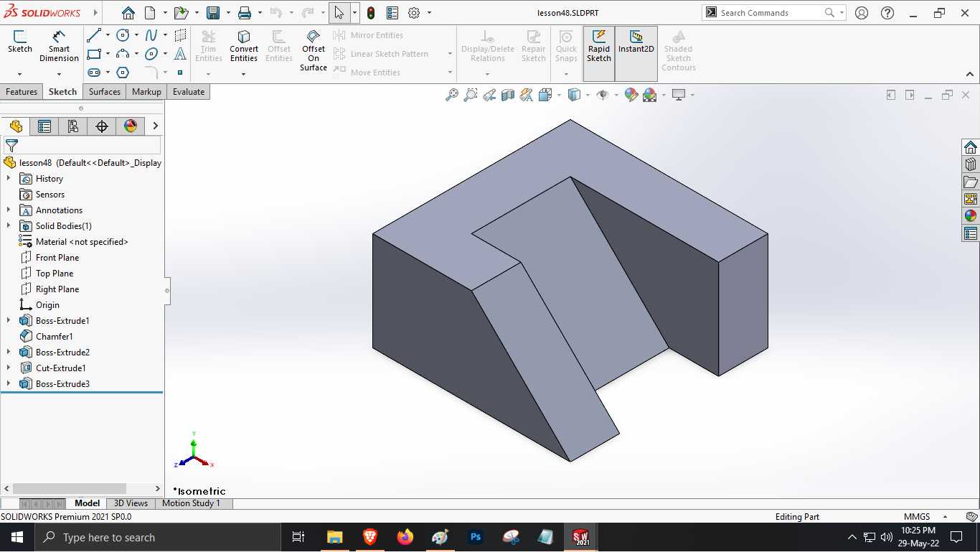The height and width of the screenshot is (560, 980).
Task: Select the Spline sketch tool
Action: point(151,35)
